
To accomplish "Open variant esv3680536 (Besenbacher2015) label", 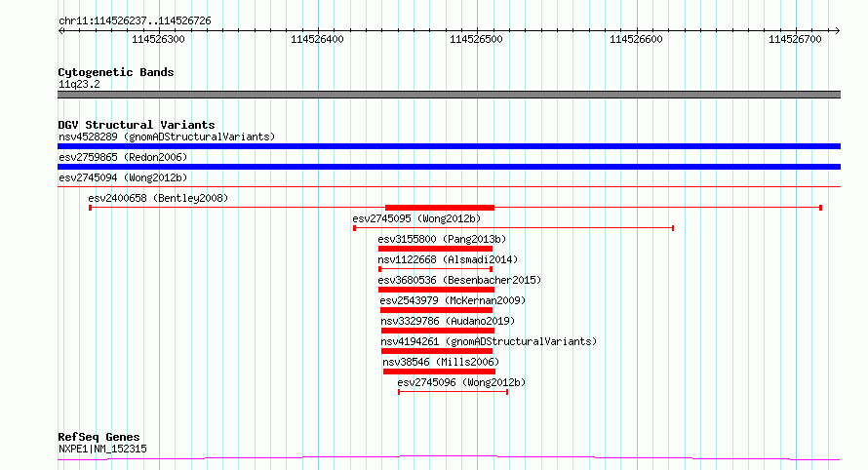I will pos(459,280).
